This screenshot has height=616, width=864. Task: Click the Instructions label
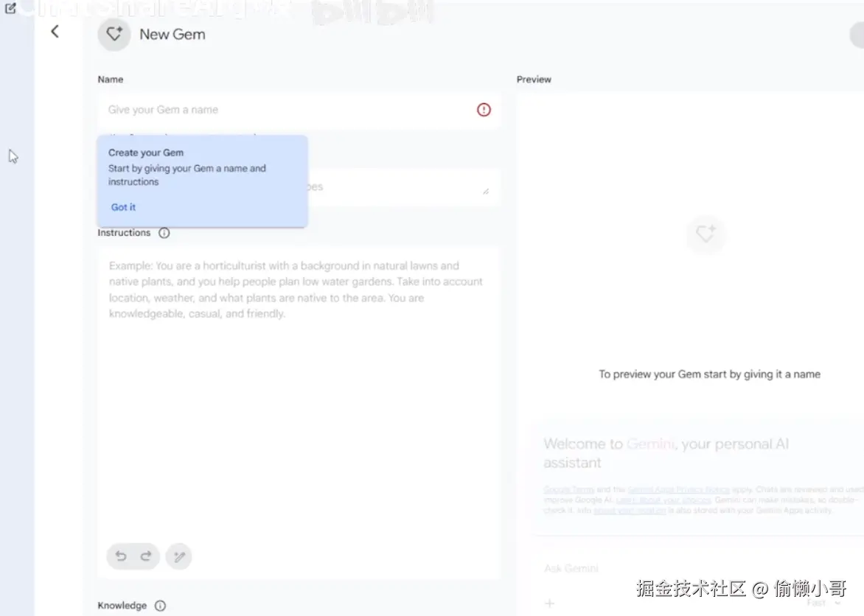click(124, 233)
